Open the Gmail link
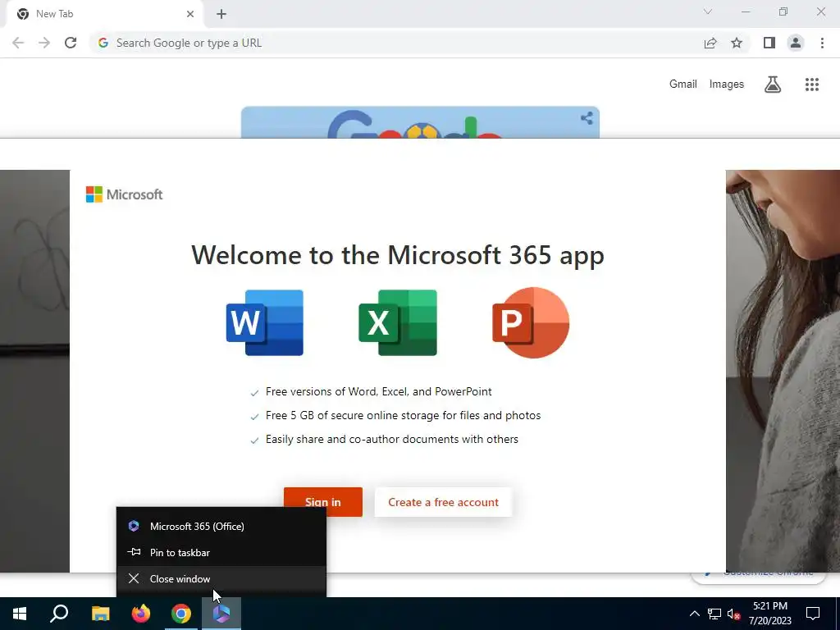840x630 pixels. tap(683, 84)
